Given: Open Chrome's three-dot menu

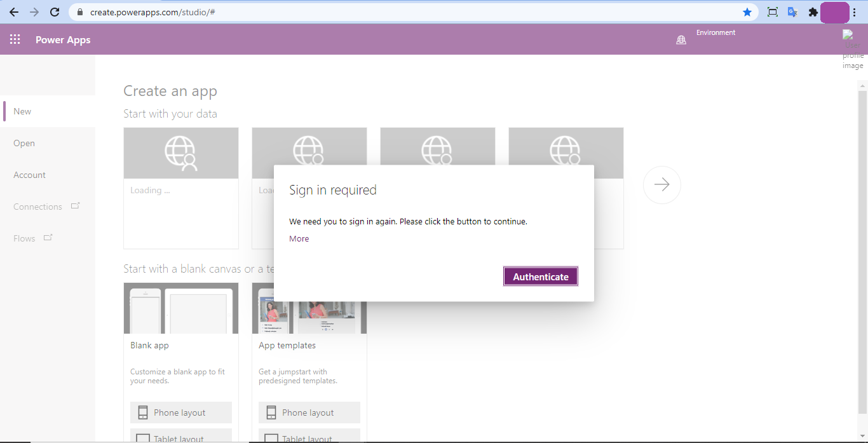Looking at the screenshot, I should tap(855, 11).
